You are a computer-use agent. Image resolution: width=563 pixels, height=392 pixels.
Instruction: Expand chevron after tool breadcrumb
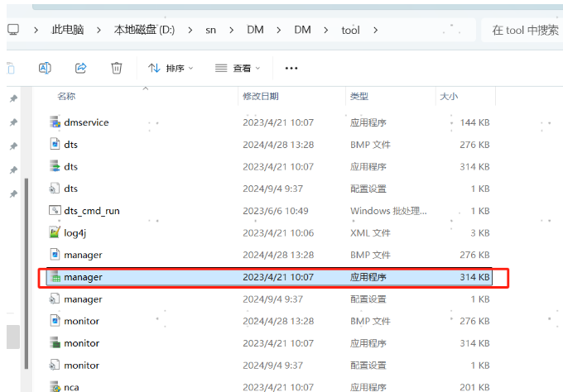(x=376, y=30)
